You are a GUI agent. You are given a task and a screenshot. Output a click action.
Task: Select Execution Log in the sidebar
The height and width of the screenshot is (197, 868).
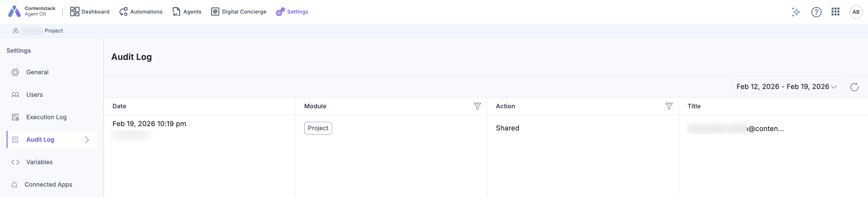[46, 117]
